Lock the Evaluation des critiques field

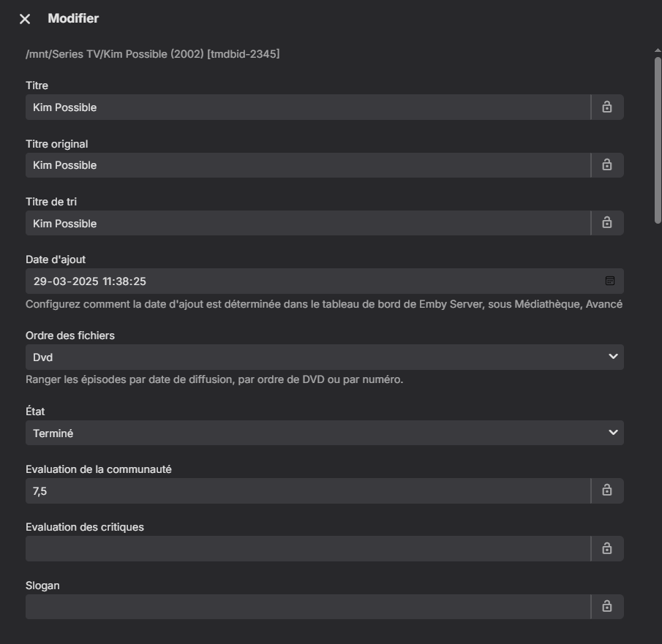[x=607, y=548]
